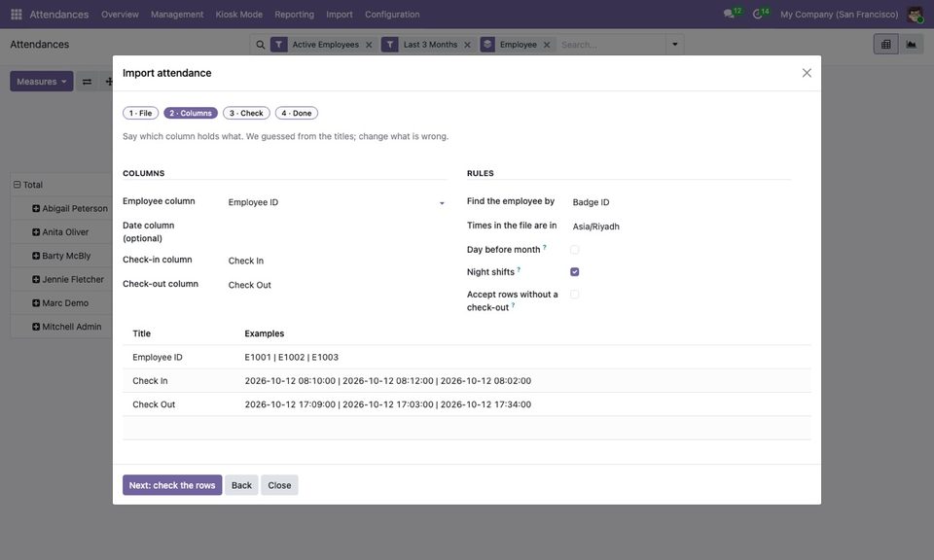Open the activities clock icon
934x560 pixels.
[757, 14]
